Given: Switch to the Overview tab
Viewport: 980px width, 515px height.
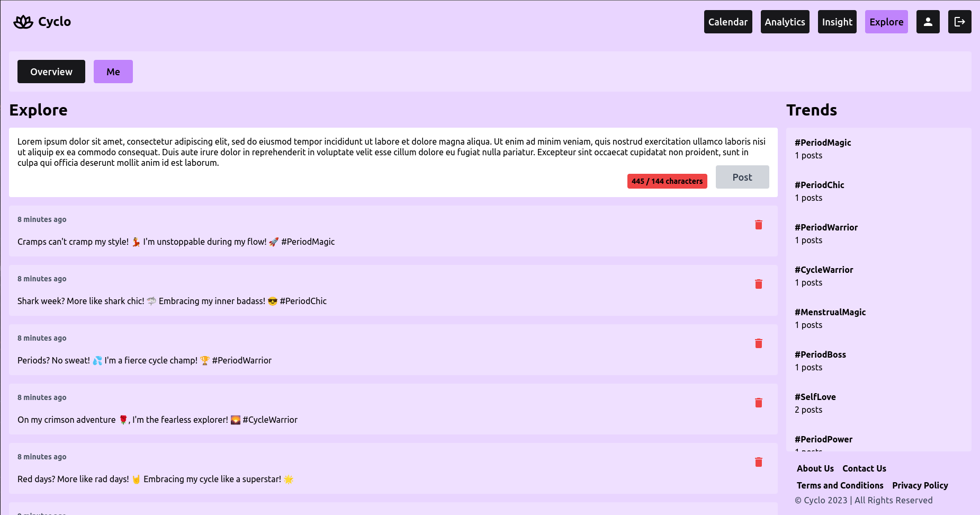Looking at the screenshot, I should click(x=51, y=72).
